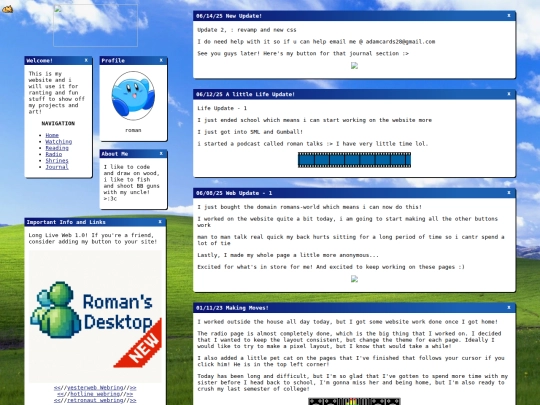Open the Shrines navigation link

(x=57, y=161)
